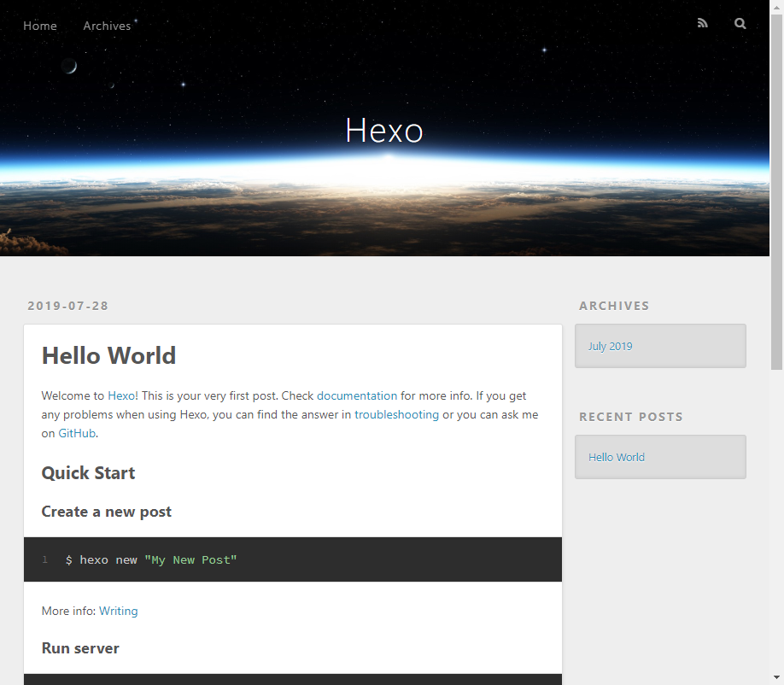Open the troubleshooting help link
The width and height of the screenshot is (784, 685).
396,414
